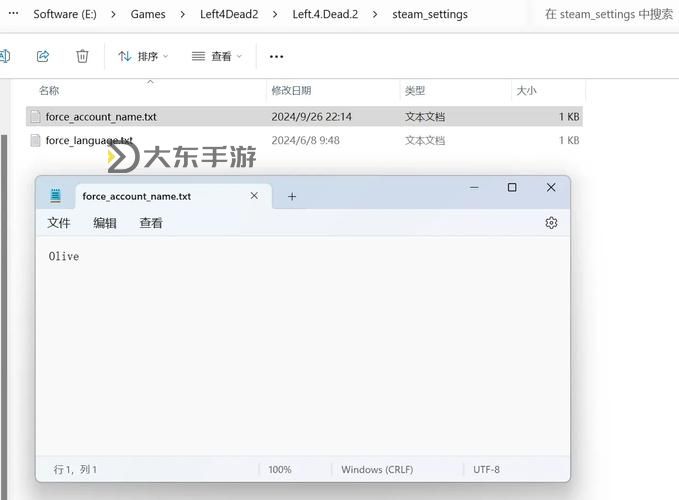Viewport: 679px width, 500px height.
Task: Select the force_account_name.txt file row
Action: 304,116
